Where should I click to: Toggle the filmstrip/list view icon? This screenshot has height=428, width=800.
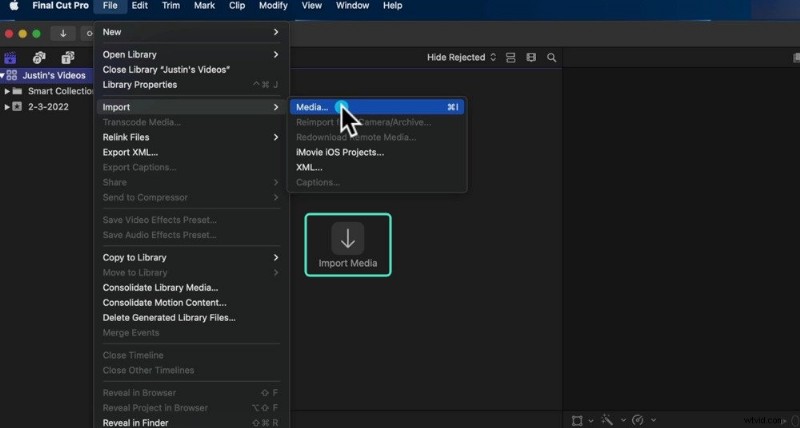(511, 58)
